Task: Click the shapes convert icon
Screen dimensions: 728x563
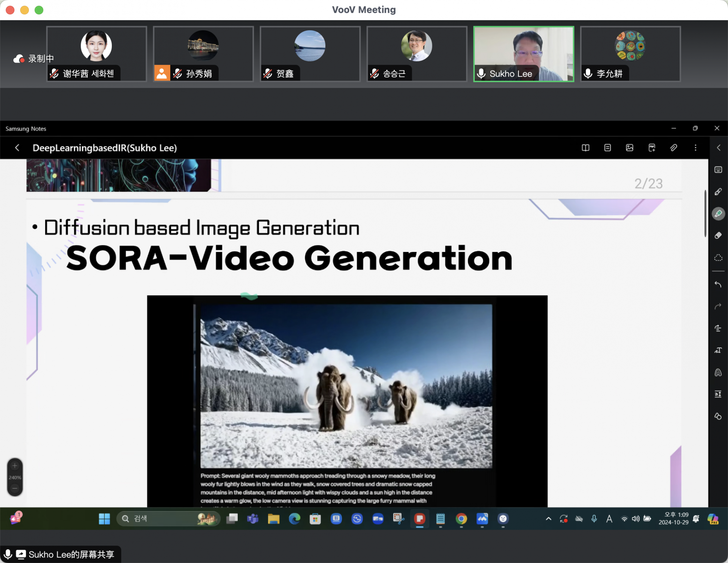Action: click(x=718, y=416)
